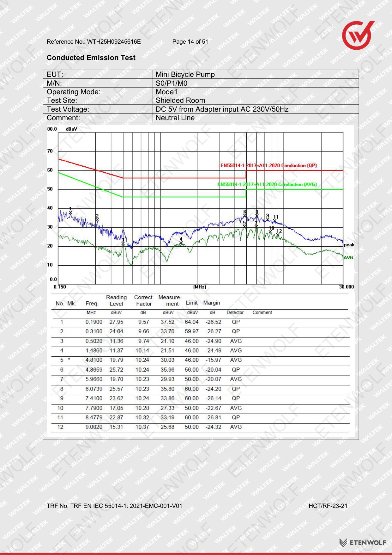
Task: Click marker 2 on the chart
Action: pyautogui.click(x=97, y=219)
